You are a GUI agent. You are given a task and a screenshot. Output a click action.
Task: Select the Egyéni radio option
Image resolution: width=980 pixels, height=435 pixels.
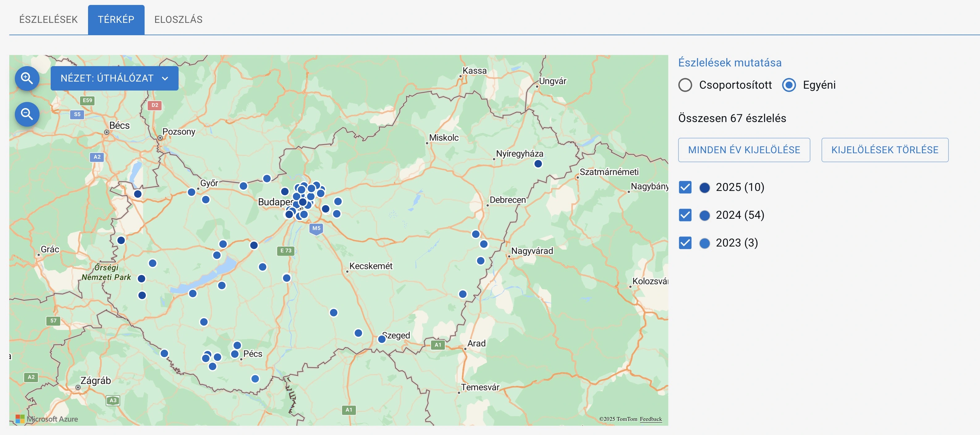789,85
